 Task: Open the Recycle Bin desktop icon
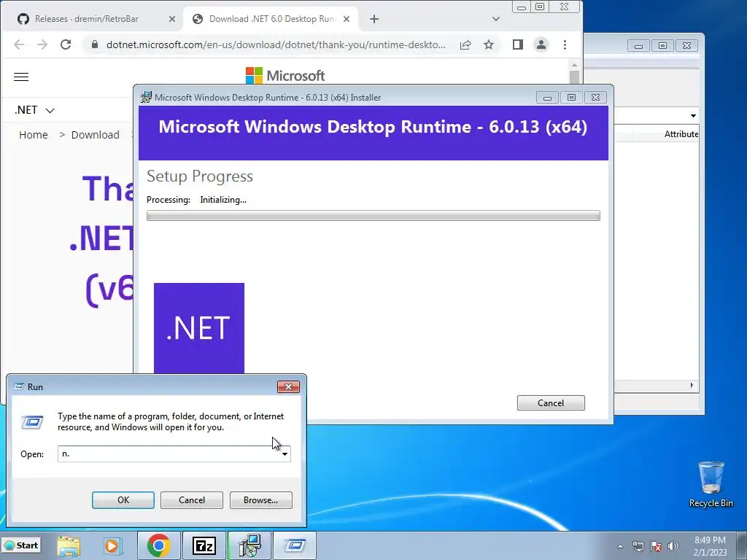711,484
